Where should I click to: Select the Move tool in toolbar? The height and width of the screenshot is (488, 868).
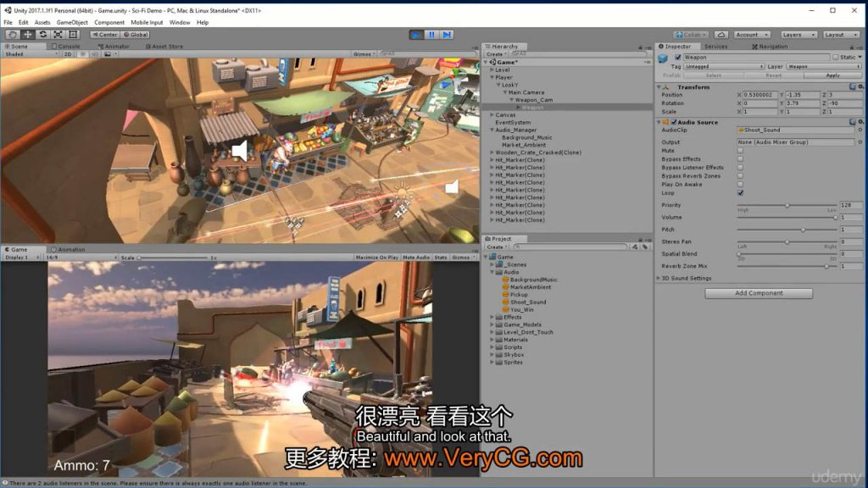pyautogui.click(x=27, y=34)
